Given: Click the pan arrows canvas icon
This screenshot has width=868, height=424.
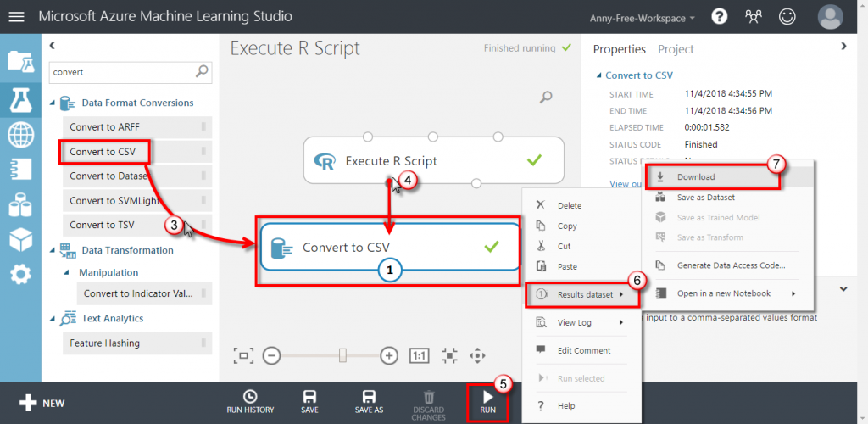Looking at the screenshot, I should [x=477, y=355].
